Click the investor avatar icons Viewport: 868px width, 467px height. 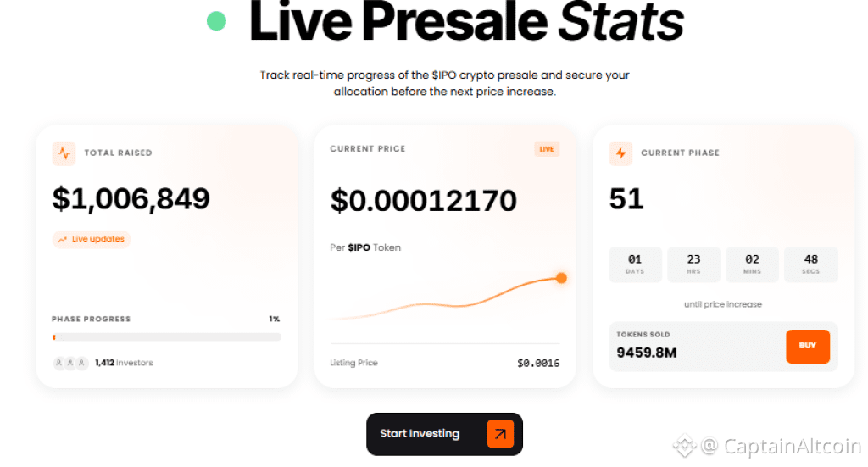70,363
